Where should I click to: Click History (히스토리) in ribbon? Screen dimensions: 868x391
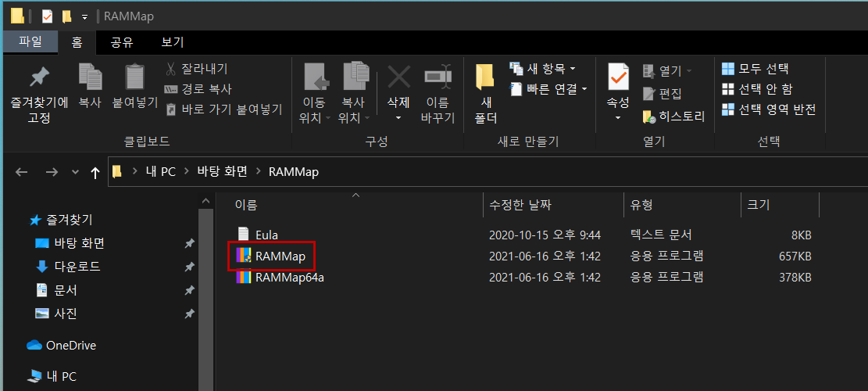point(673,117)
